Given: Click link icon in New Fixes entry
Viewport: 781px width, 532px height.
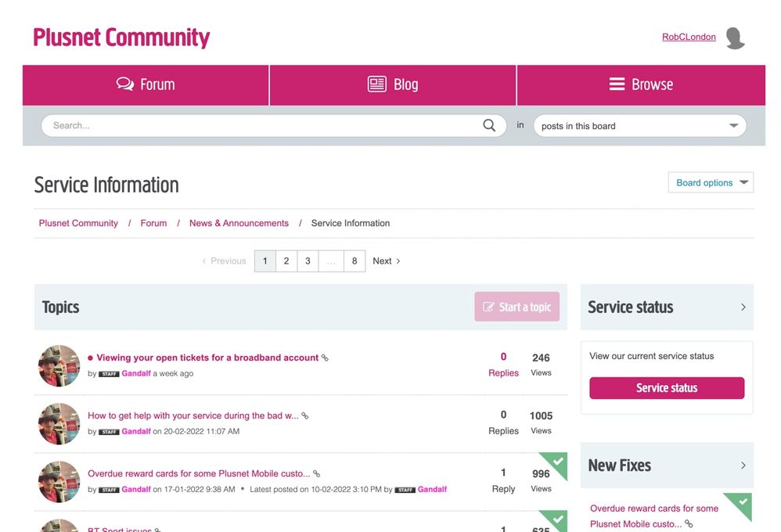Looking at the screenshot, I should coord(689,524).
